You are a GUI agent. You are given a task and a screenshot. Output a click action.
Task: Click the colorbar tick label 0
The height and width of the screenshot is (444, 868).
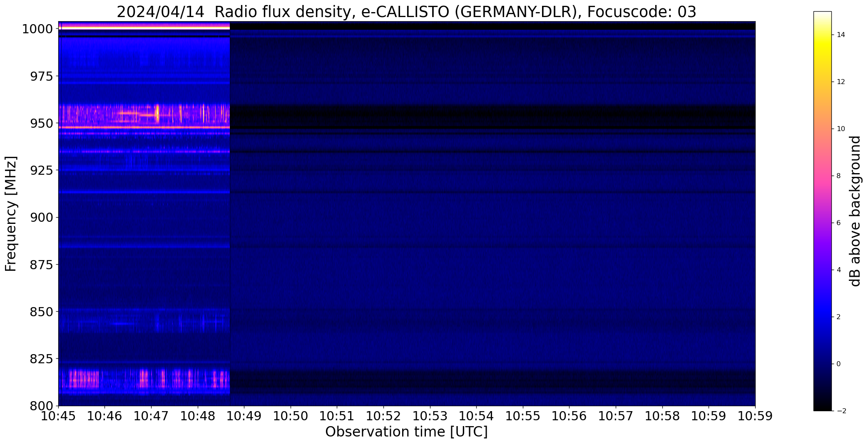pos(839,364)
